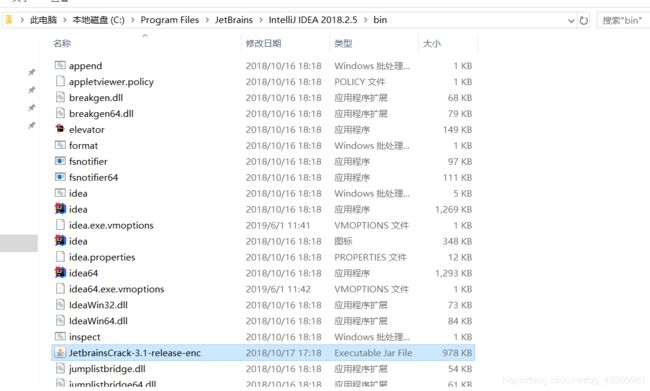Image resolution: width=650 pixels, height=391 pixels.
Task: Go to JetBrains folder in breadcrumb
Action: (x=234, y=20)
